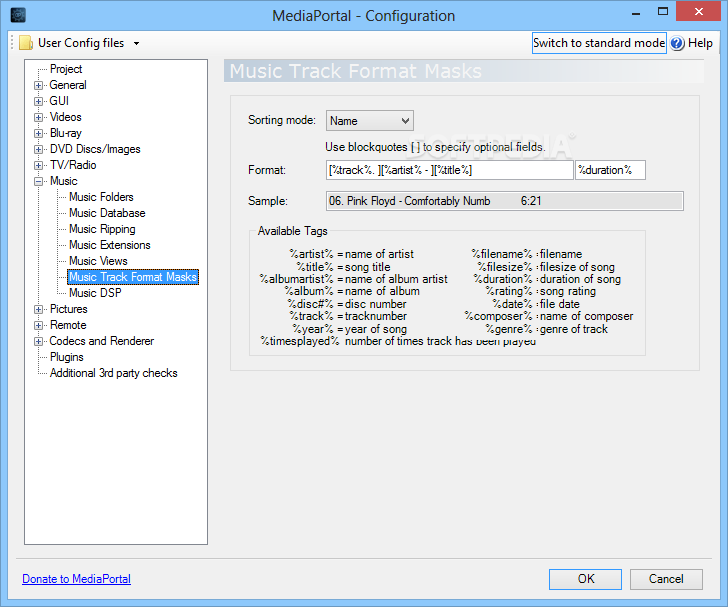This screenshot has height=607, width=728.
Task: Expand the GUI tree node
Action: point(39,101)
